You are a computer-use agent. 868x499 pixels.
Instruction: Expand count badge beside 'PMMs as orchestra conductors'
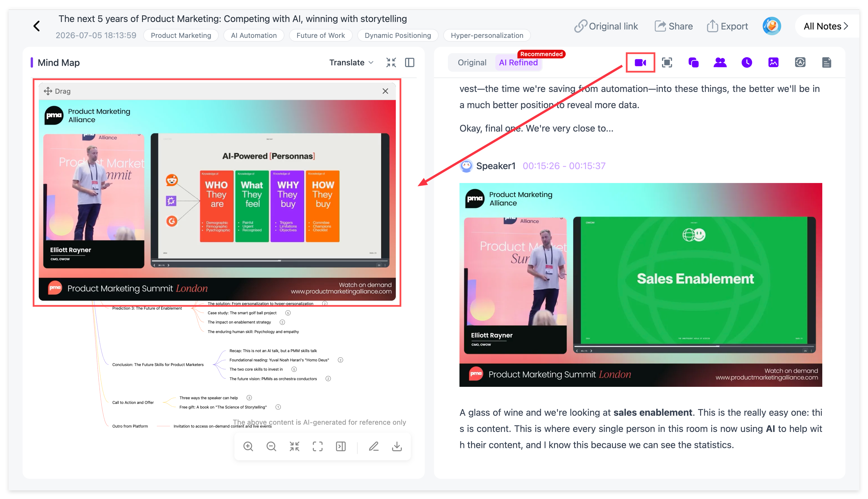pos(328,379)
